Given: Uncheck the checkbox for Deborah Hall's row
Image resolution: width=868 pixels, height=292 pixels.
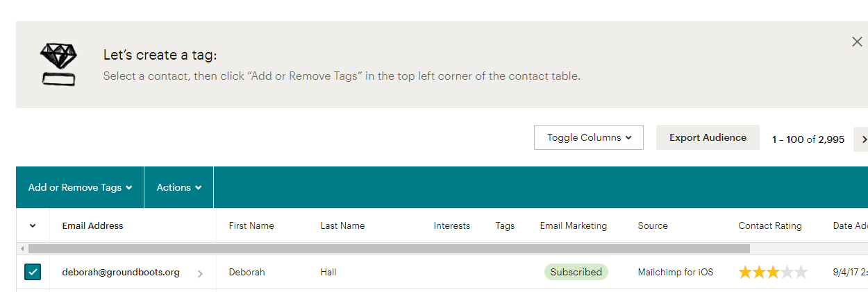Looking at the screenshot, I should point(33,272).
